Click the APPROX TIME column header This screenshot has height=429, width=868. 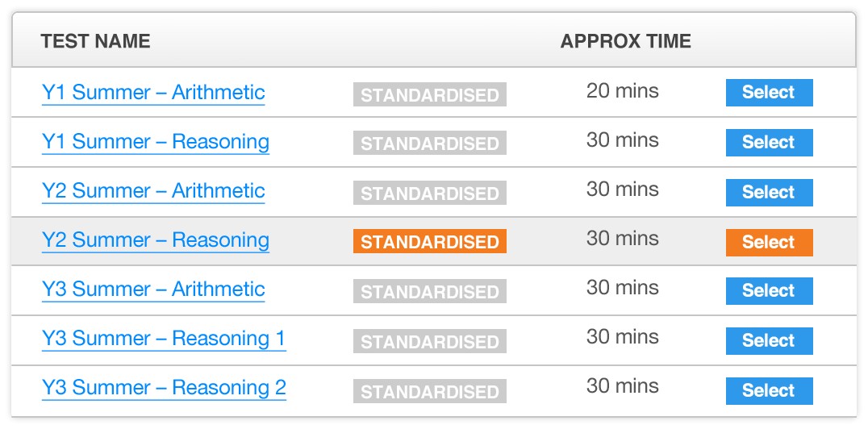[x=625, y=41]
